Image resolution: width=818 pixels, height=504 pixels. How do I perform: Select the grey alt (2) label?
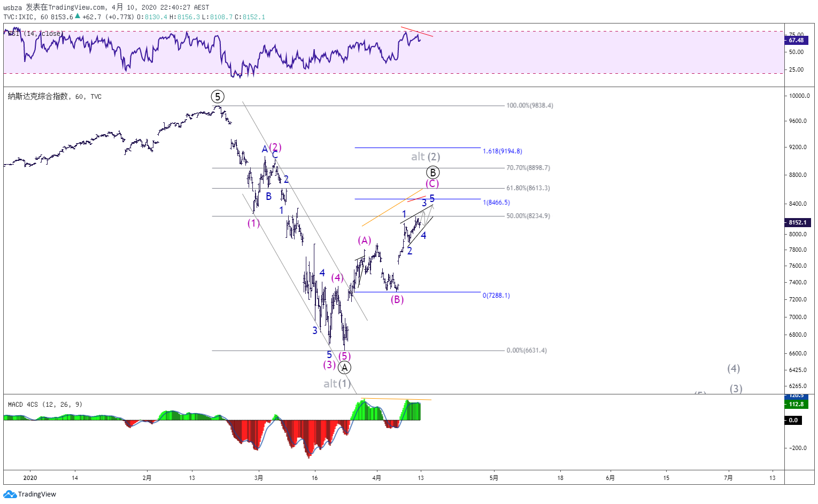point(426,157)
